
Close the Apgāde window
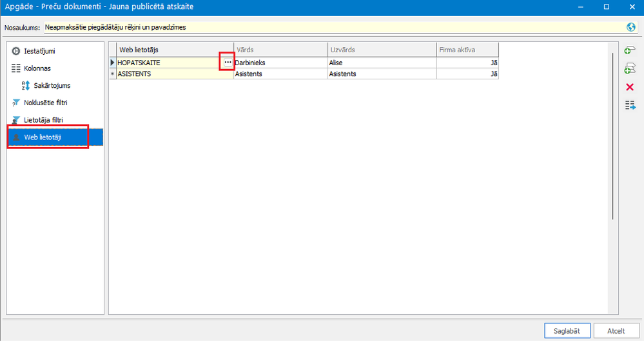pos(632,7)
